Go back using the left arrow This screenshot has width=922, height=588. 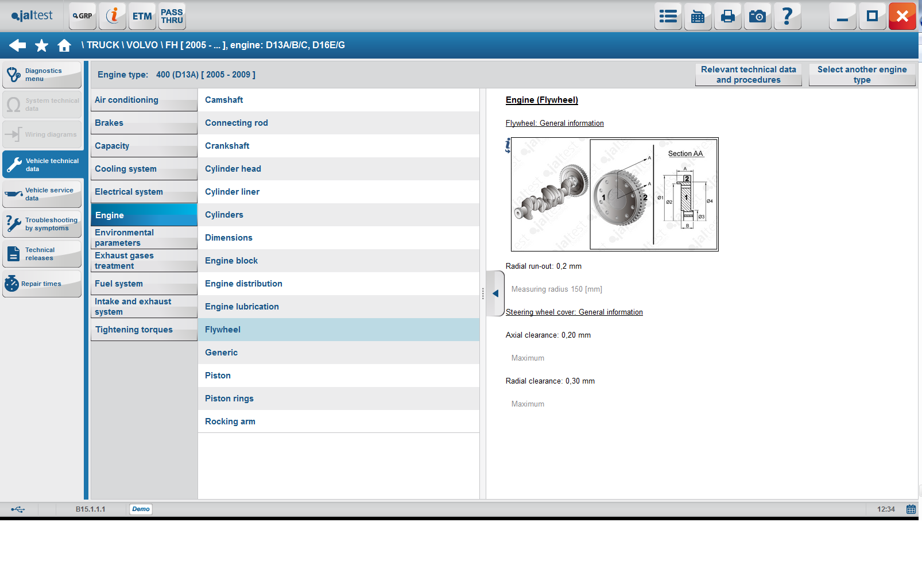pyautogui.click(x=17, y=45)
